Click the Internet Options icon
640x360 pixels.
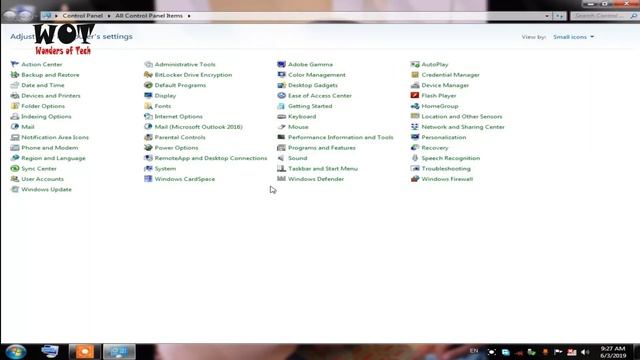coord(148,116)
